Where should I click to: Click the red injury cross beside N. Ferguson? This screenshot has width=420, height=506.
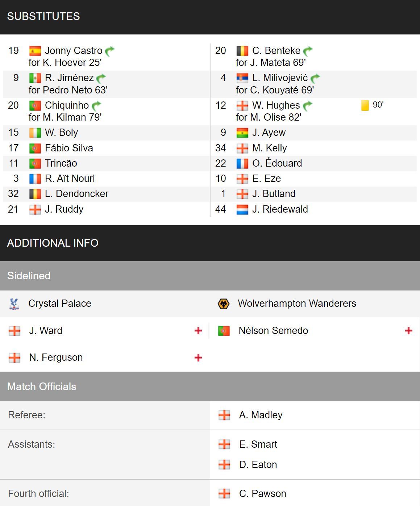198,357
